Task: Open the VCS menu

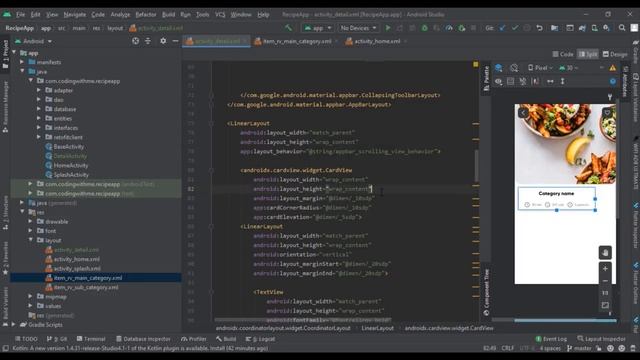Action: click(220, 15)
